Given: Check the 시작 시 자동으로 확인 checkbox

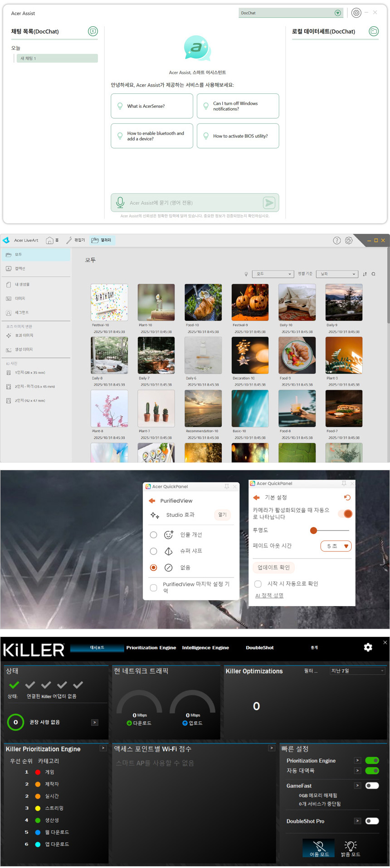Looking at the screenshot, I should tap(258, 583).
